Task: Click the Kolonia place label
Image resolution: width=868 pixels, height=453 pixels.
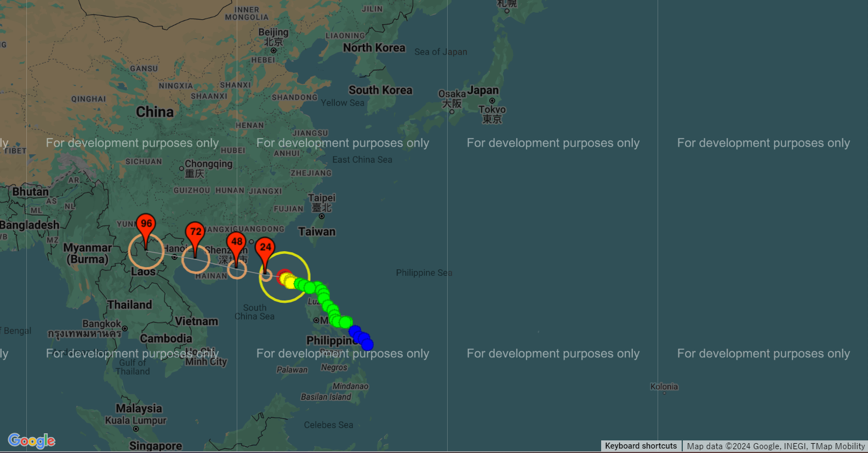Action: coord(664,387)
